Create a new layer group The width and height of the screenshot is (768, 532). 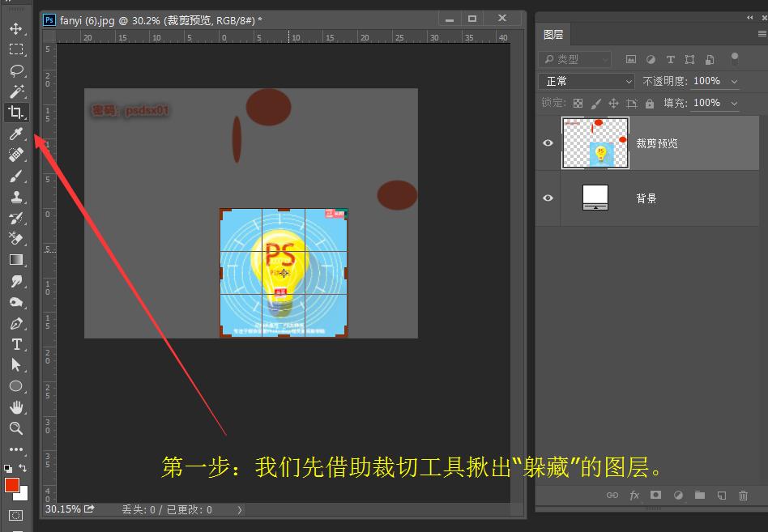tap(699, 495)
